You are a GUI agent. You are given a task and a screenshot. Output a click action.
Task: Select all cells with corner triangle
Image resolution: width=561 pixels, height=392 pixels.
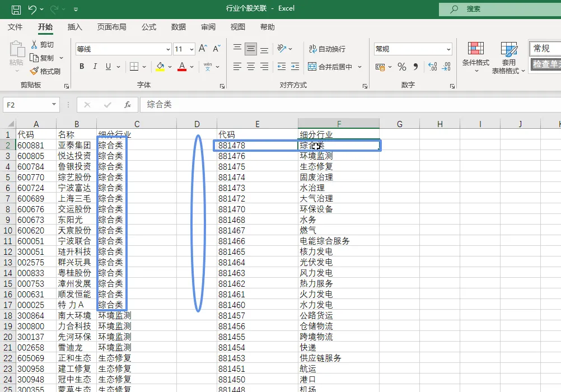[11, 124]
